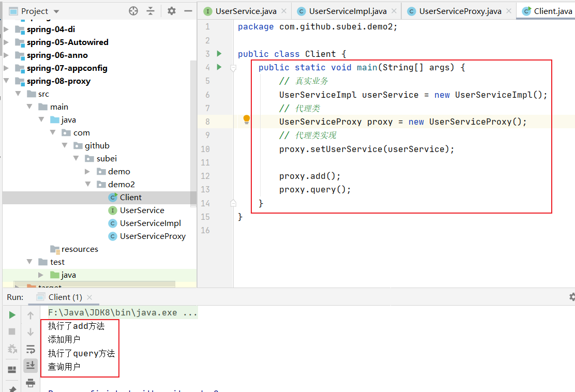Close the UserService.java tab
This screenshot has width=575, height=392.
coord(284,11)
